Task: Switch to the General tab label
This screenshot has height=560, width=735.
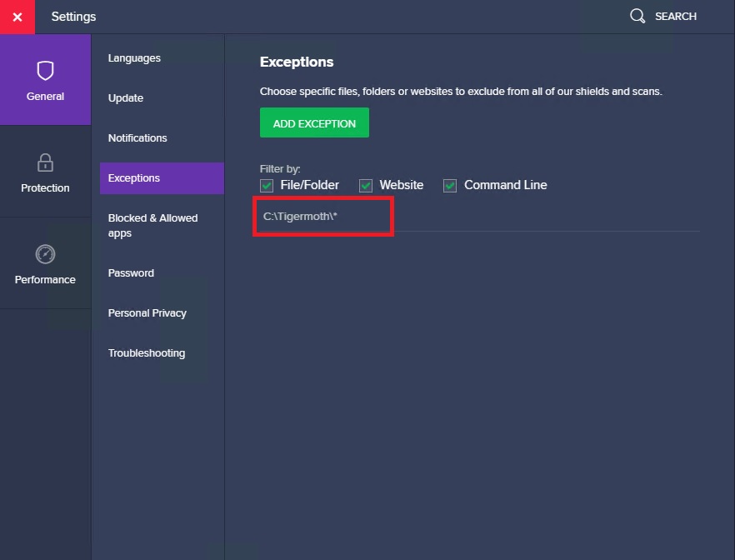Action: pyautogui.click(x=46, y=96)
